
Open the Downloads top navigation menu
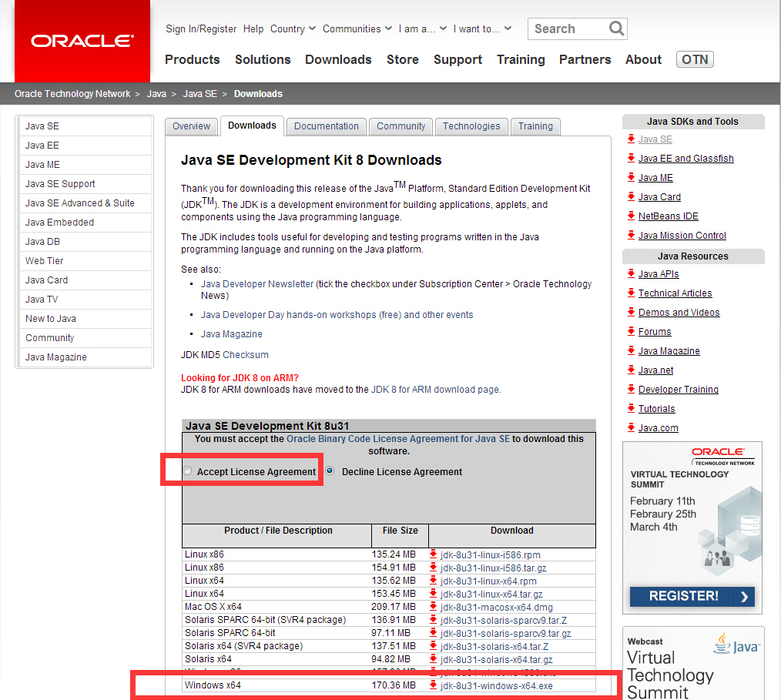click(338, 60)
